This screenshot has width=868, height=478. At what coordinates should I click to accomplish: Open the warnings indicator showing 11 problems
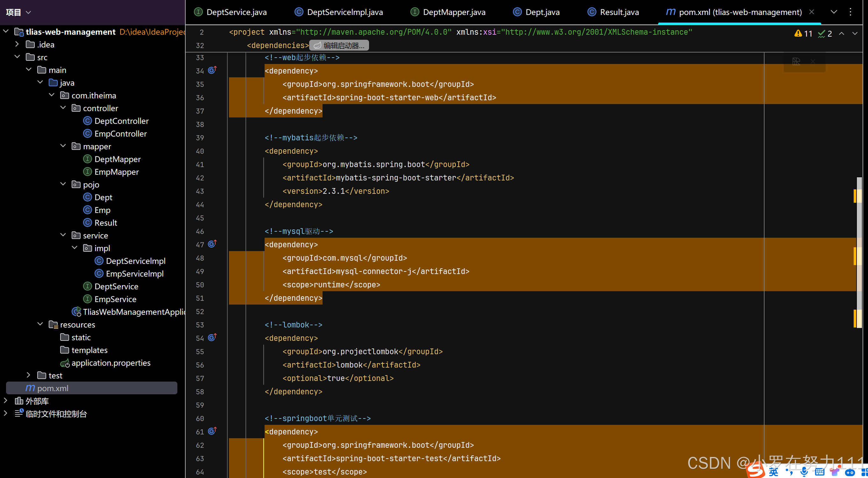[x=804, y=33]
